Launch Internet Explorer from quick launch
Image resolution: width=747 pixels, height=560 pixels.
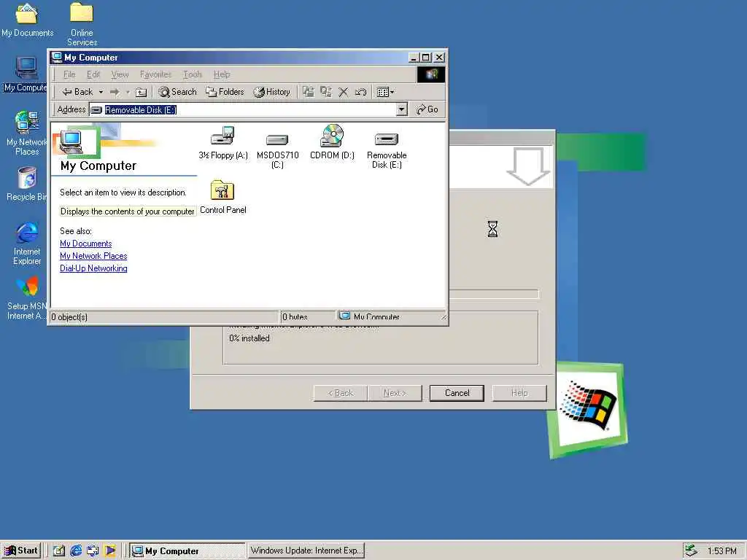pos(76,551)
